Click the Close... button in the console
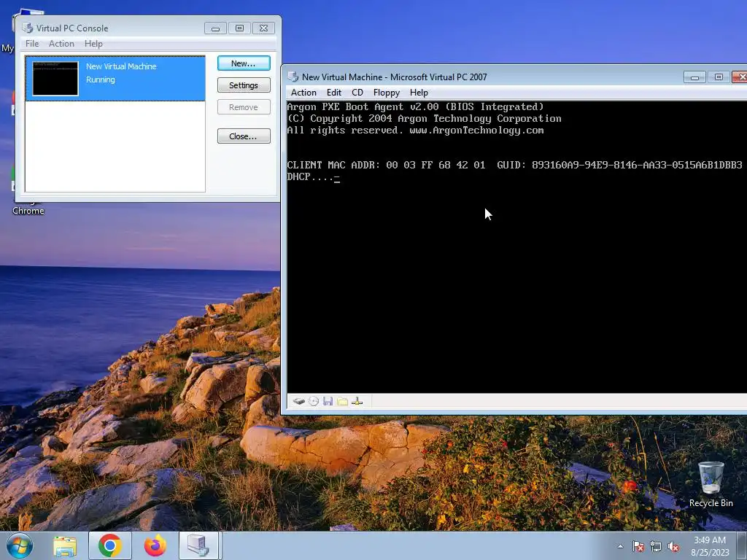This screenshot has width=747, height=560. click(x=244, y=136)
